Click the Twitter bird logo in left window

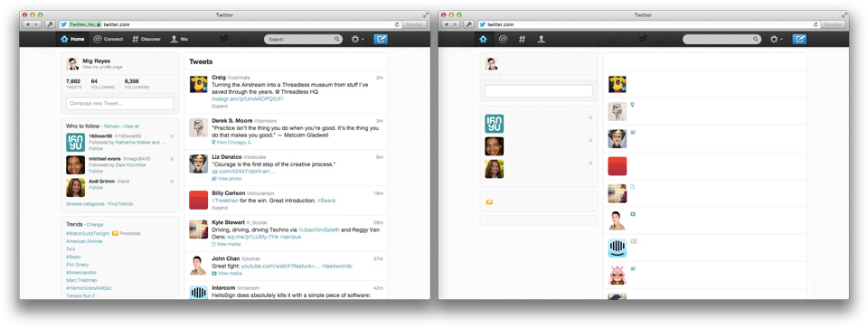[x=224, y=39]
